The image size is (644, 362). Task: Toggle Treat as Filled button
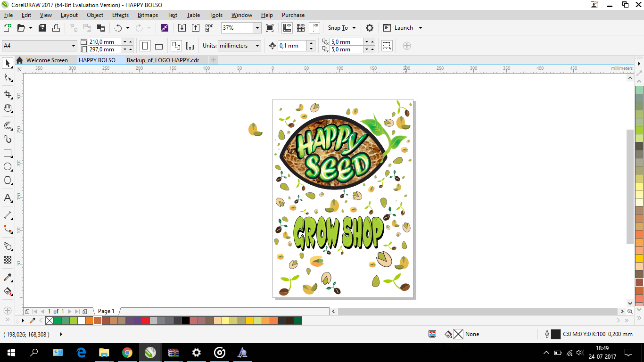[387, 46]
